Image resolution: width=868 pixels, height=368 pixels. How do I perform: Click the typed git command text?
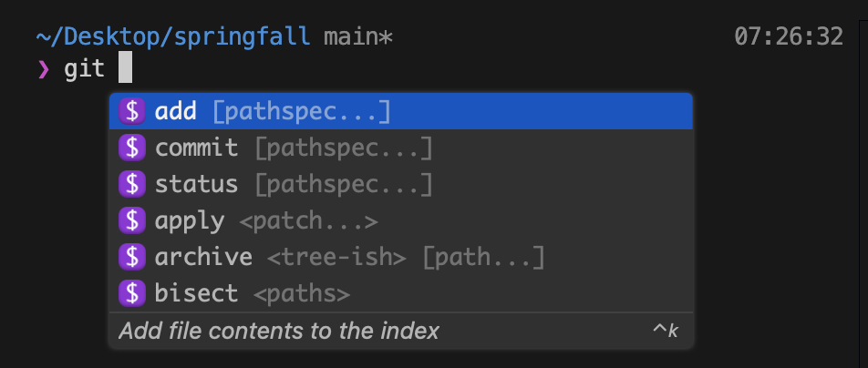tap(84, 69)
